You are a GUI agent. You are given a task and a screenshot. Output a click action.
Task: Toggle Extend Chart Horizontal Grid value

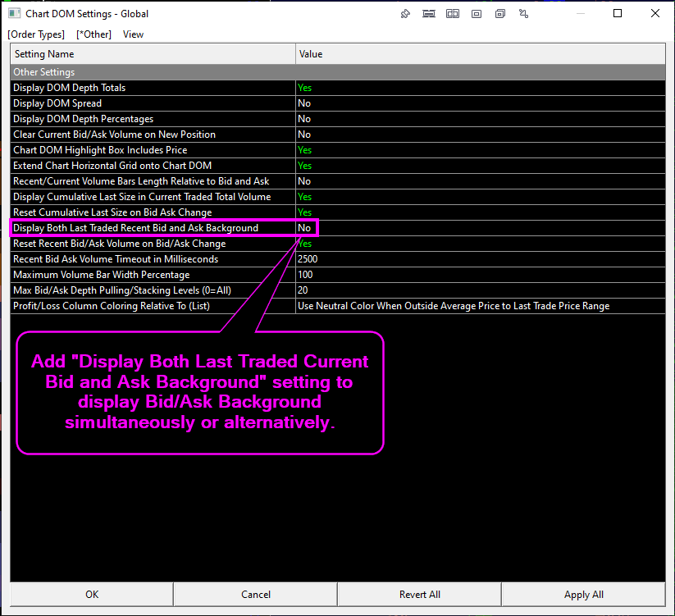481,166
